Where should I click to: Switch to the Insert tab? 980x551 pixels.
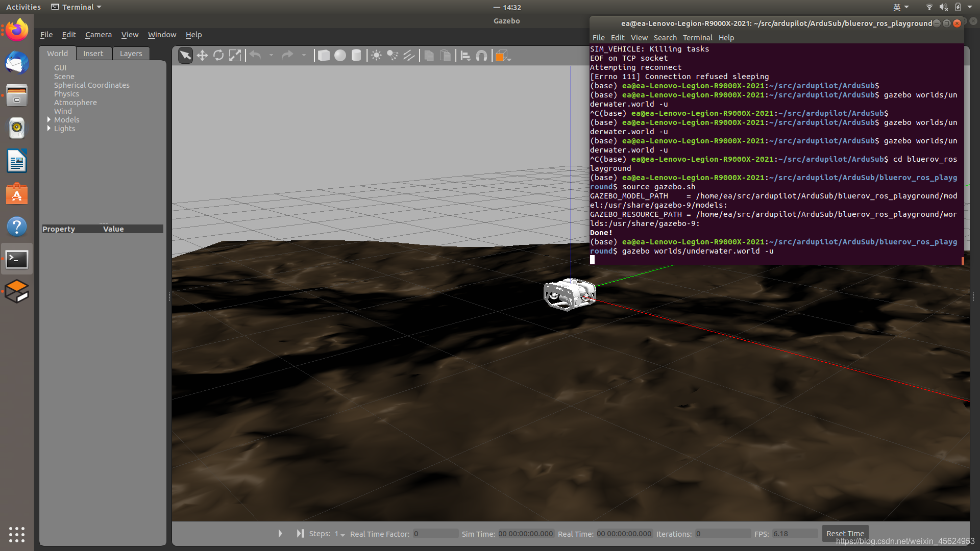(x=93, y=54)
